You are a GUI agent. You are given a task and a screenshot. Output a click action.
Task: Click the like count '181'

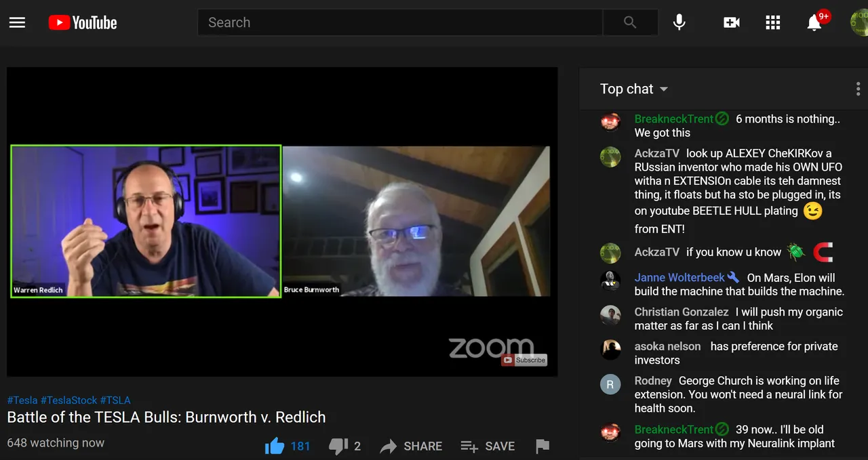(300, 446)
